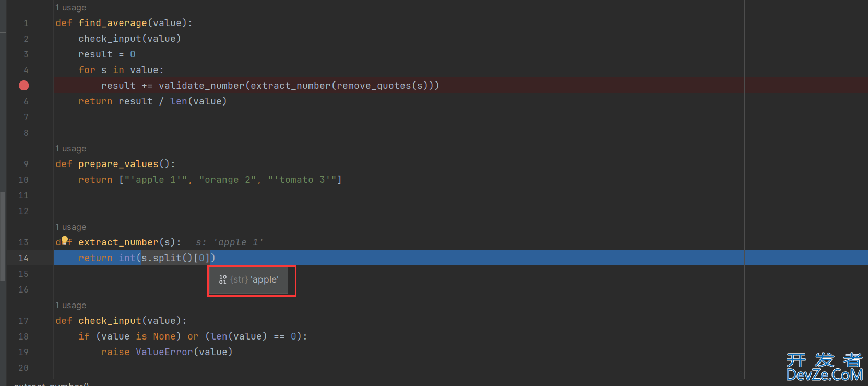Click the inline debug value s: 'apple 1'

pyautogui.click(x=230, y=242)
